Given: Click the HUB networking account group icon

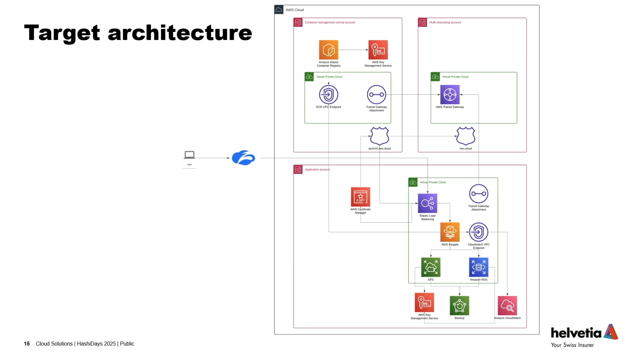Looking at the screenshot, I should pyautogui.click(x=422, y=22).
